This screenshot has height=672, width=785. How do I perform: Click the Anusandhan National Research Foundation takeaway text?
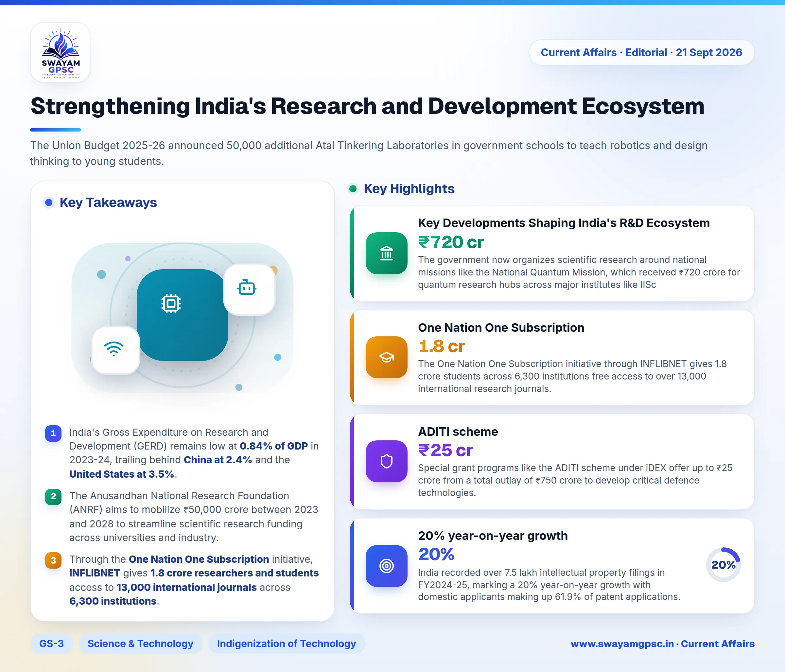click(x=194, y=517)
